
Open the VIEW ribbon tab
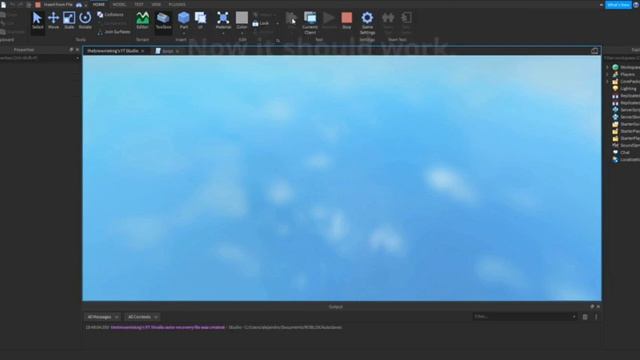pos(156,4)
